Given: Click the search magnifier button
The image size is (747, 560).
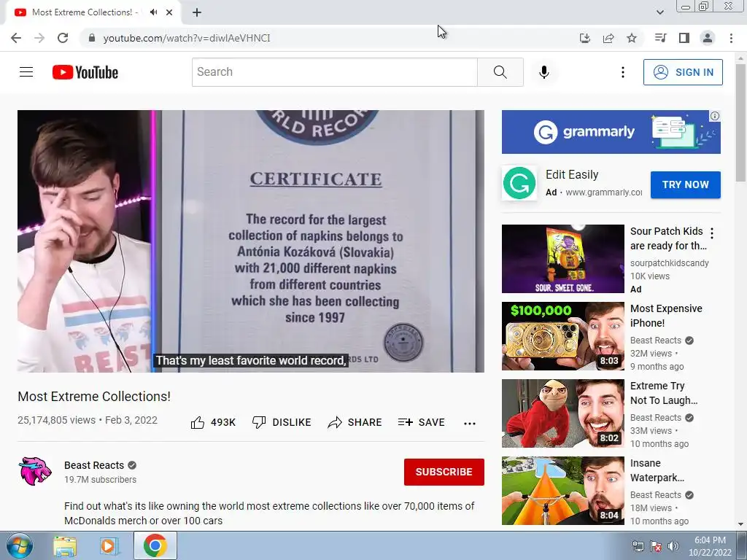Looking at the screenshot, I should click(x=500, y=72).
